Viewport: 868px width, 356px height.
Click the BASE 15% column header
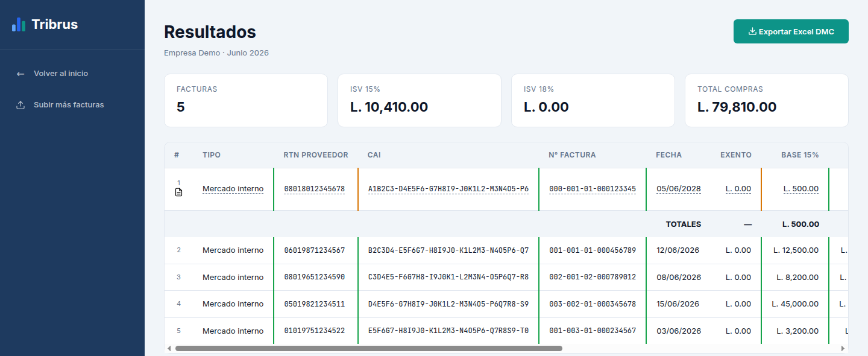pos(800,155)
